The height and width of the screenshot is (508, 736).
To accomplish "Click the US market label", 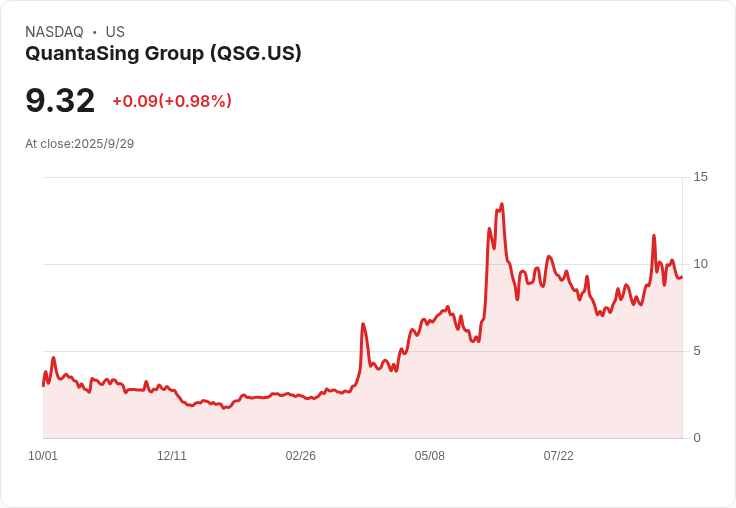I will pyautogui.click(x=115, y=32).
